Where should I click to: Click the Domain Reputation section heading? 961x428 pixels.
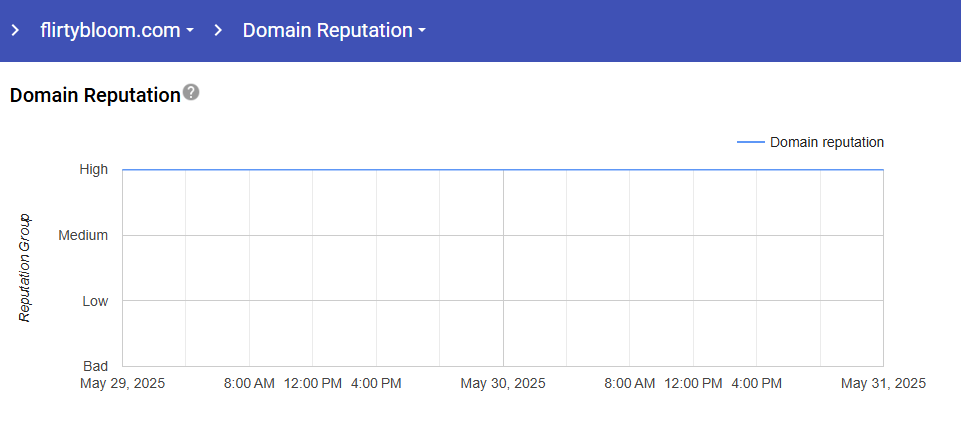click(x=94, y=95)
